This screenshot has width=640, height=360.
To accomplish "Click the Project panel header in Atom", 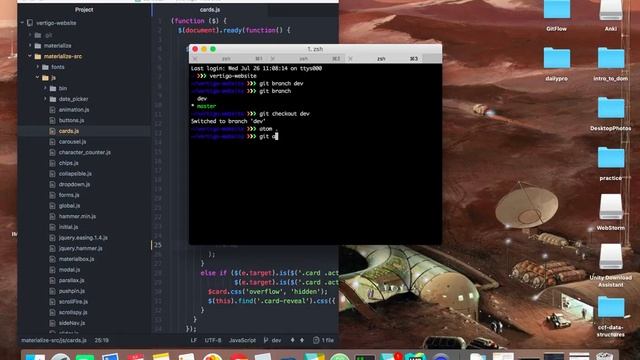I will [x=84, y=9].
